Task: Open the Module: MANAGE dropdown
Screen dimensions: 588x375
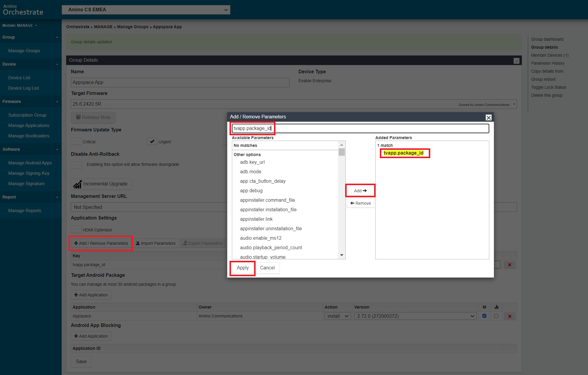Action: (20, 26)
